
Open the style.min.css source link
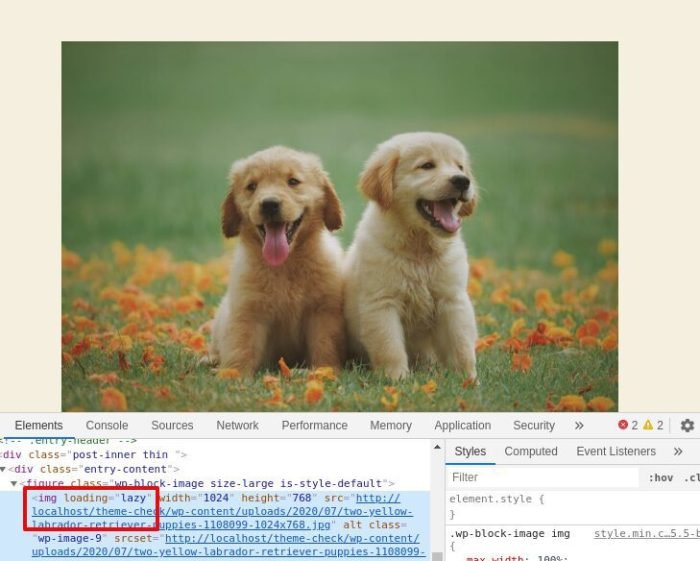pyautogui.click(x=646, y=534)
